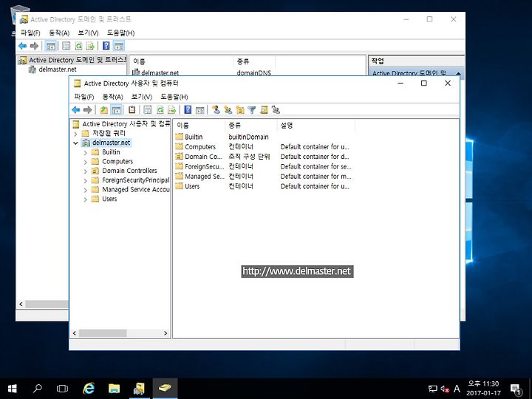The image size is (532, 399).
Task: Open the Action Center notification icon
Action: pyautogui.click(x=516, y=389)
